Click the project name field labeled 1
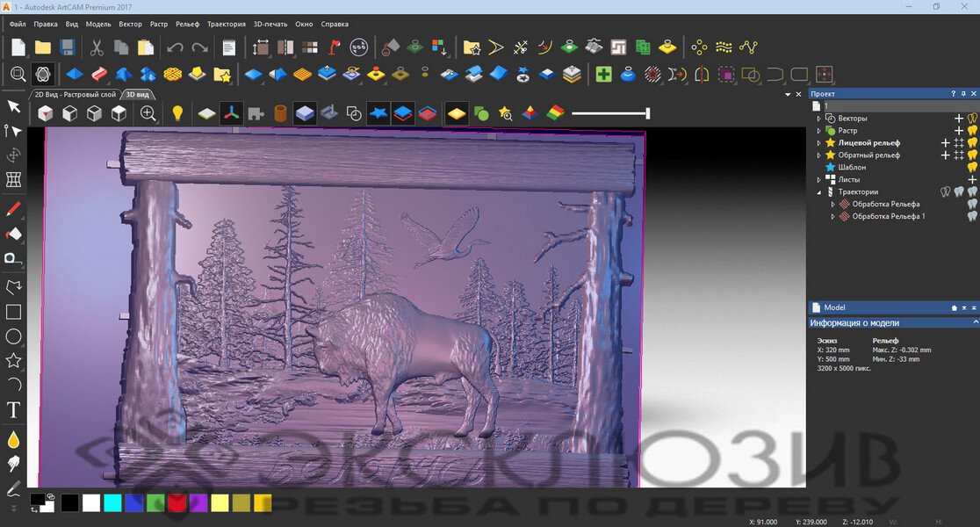 pyautogui.click(x=896, y=105)
